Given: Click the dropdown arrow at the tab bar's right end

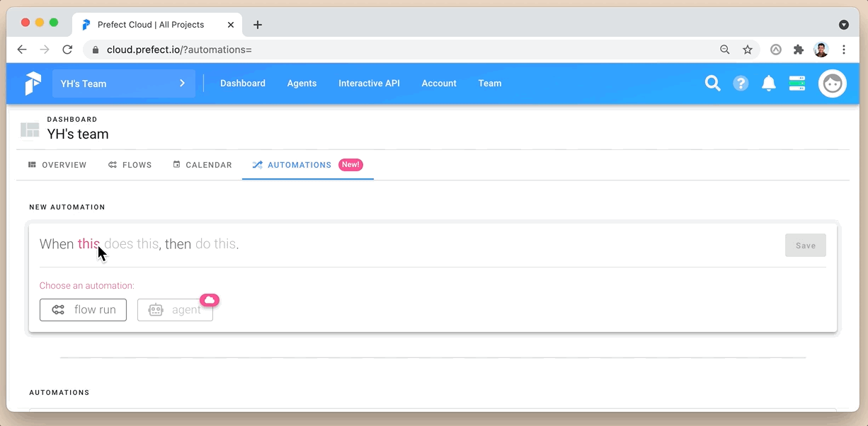Looking at the screenshot, I should tap(844, 25).
